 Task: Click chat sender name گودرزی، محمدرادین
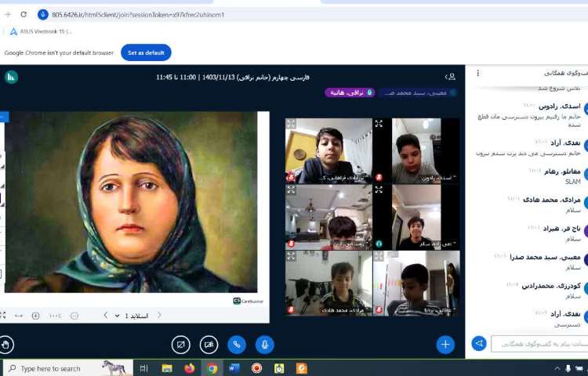[551, 286]
